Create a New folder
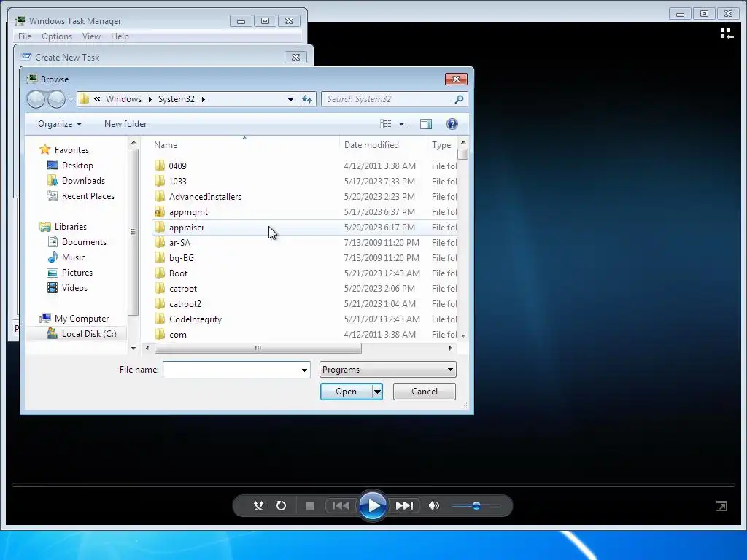This screenshot has height=560, width=747. coord(125,124)
